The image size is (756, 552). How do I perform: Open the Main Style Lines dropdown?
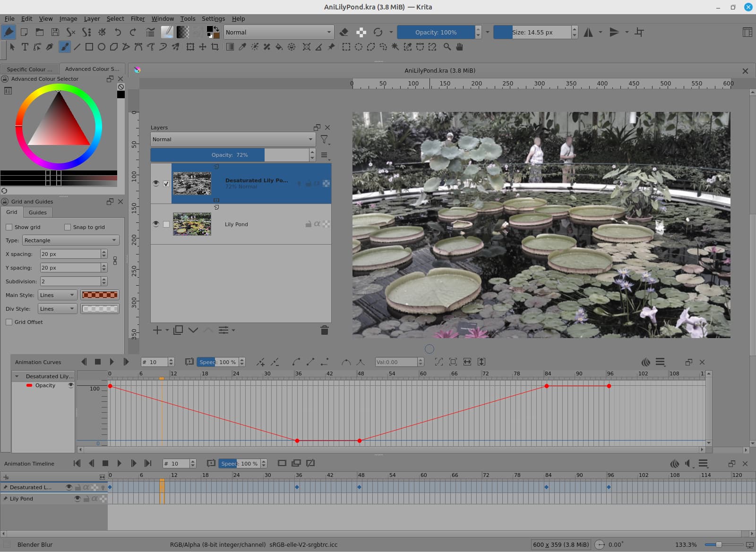tap(57, 295)
